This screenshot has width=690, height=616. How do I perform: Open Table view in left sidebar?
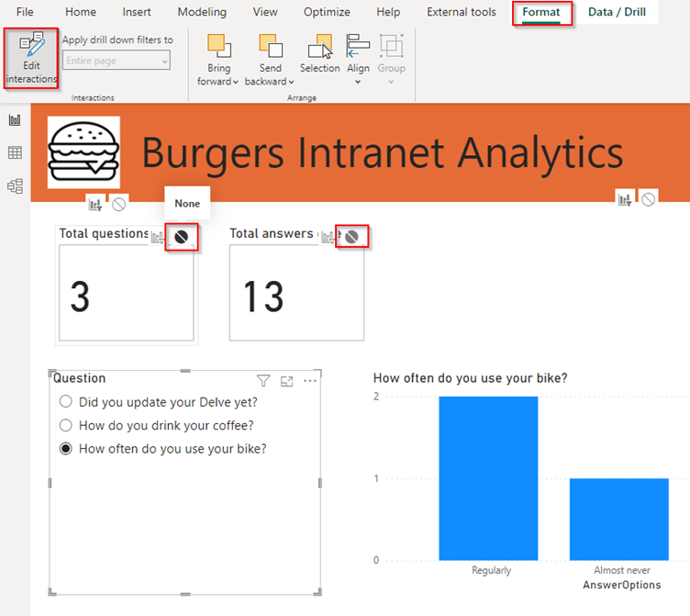click(15, 152)
